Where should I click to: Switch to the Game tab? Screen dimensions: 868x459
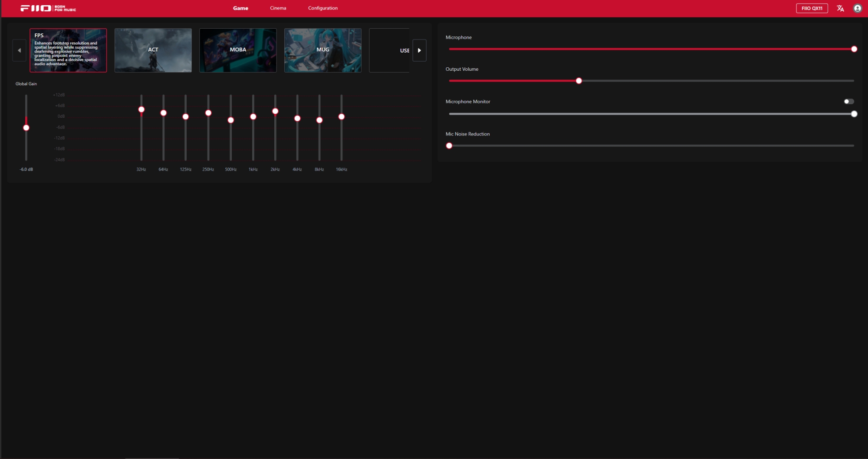240,8
